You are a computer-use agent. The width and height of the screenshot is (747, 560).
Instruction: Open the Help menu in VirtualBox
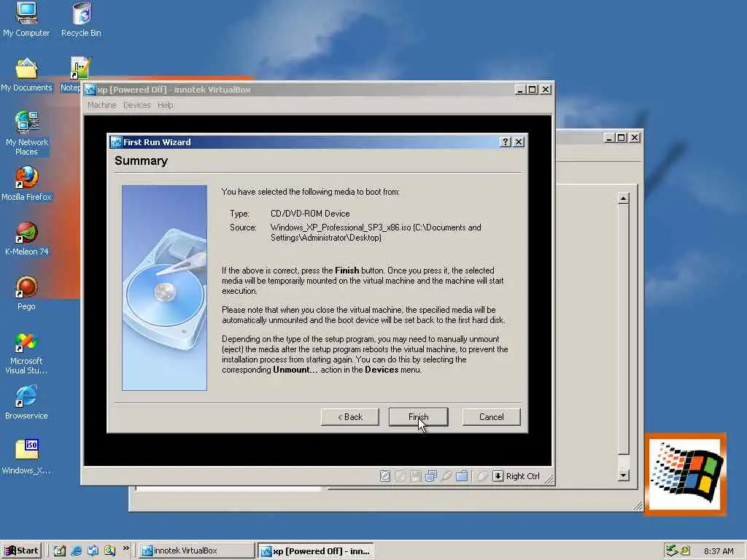point(166,105)
